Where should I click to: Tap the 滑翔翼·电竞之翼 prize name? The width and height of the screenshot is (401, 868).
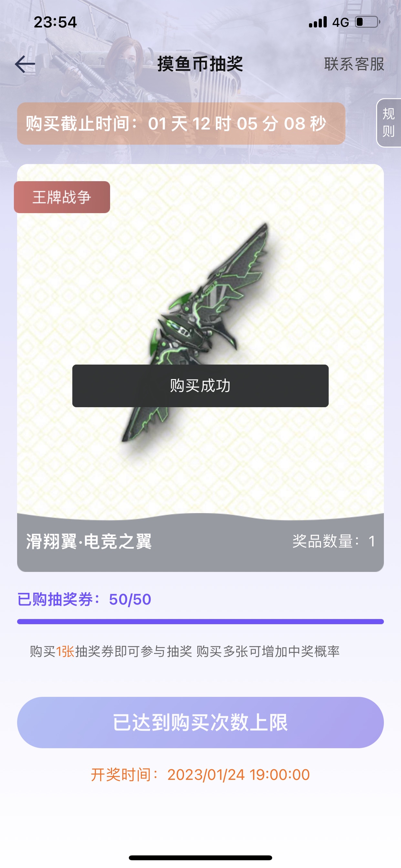click(x=89, y=542)
